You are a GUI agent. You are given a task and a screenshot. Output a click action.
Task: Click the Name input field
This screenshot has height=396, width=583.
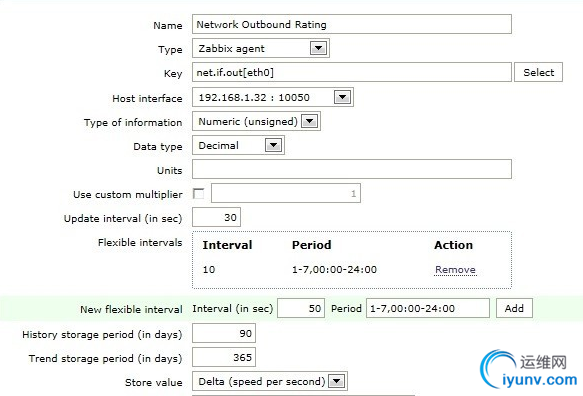tap(352, 25)
